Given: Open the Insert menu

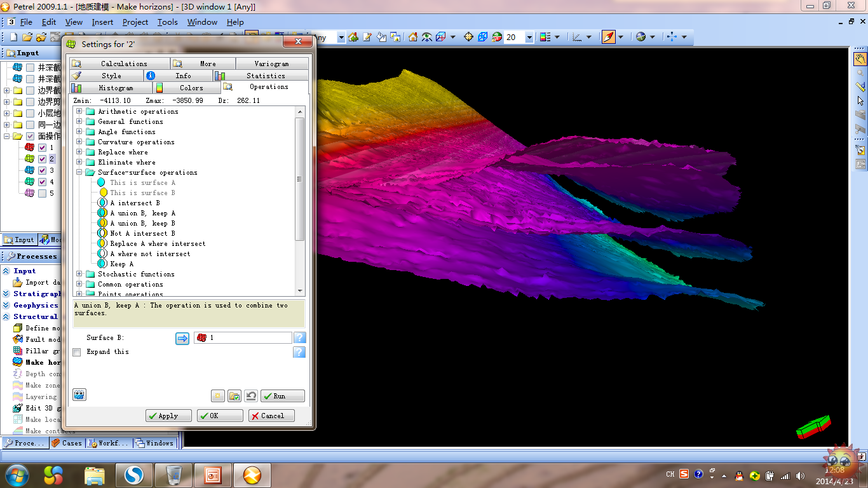Looking at the screenshot, I should 102,22.
